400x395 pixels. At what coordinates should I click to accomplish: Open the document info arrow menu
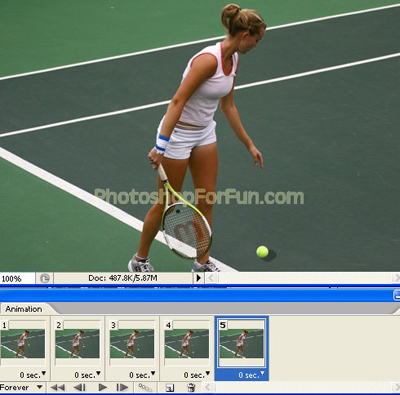point(198,278)
